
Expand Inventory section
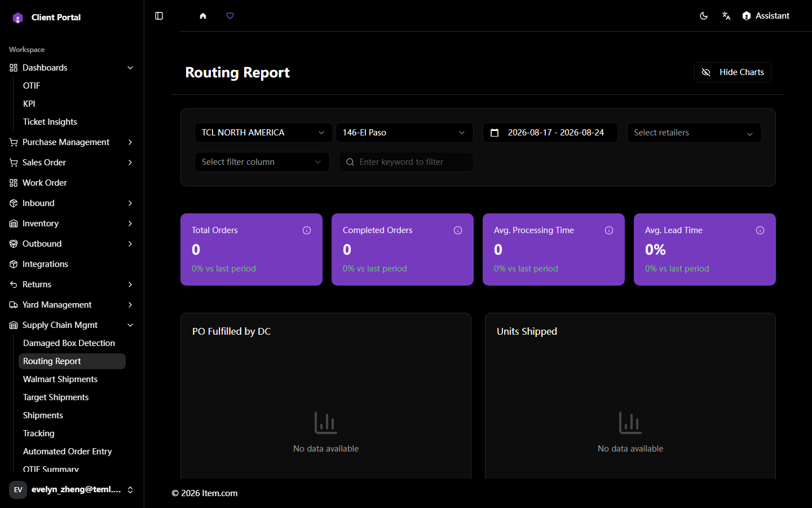[72, 224]
